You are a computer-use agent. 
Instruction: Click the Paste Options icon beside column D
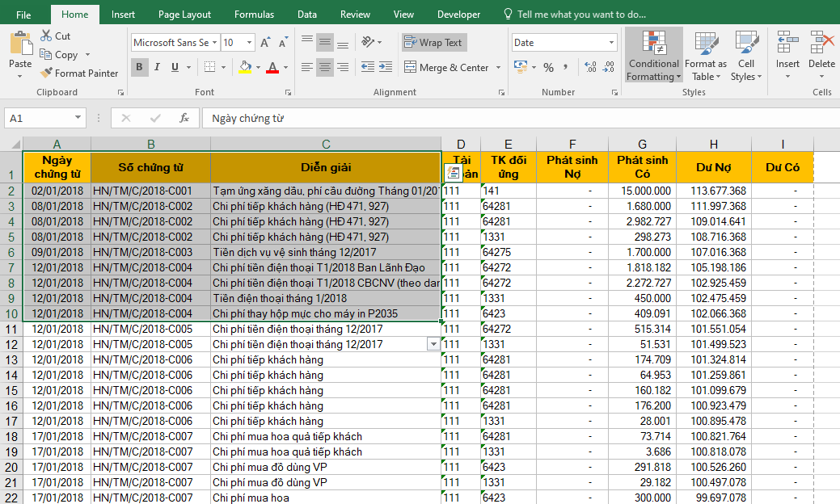[x=453, y=172]
